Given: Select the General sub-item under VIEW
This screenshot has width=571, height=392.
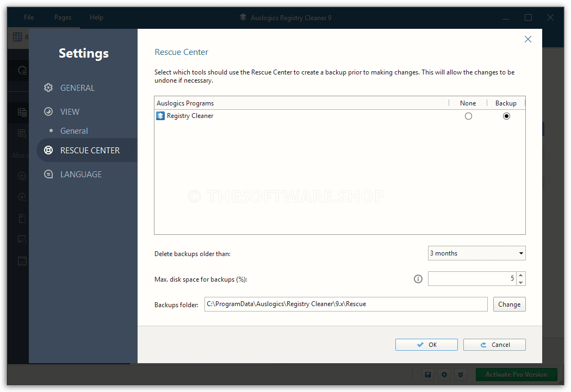Looking at the screenshot, I should coord(74,130).
